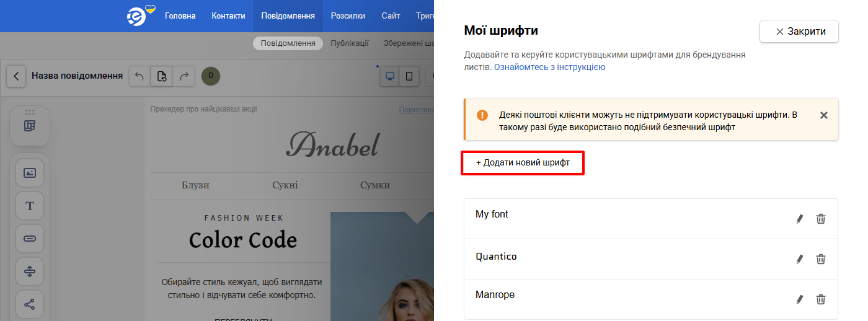
Task: Click the user avatar labeled D
Action: pos(211,76)
